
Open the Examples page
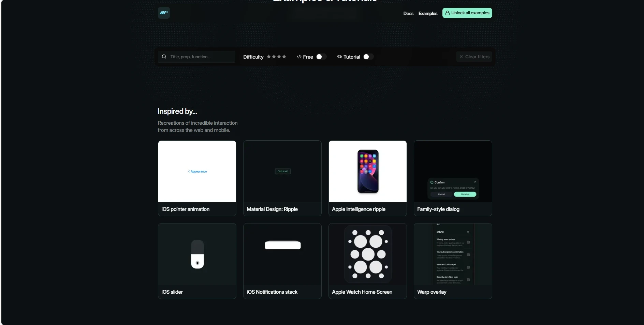tap(428, 13)
